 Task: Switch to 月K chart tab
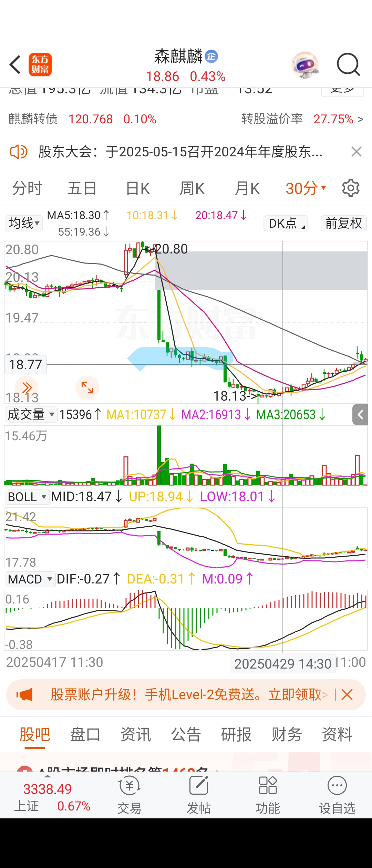point(247,188)
